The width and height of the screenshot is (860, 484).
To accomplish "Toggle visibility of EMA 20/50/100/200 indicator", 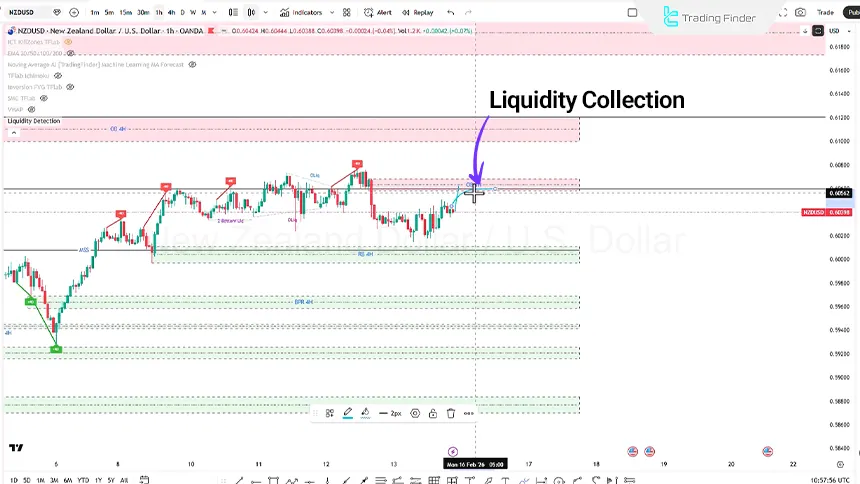I will 70,53.
